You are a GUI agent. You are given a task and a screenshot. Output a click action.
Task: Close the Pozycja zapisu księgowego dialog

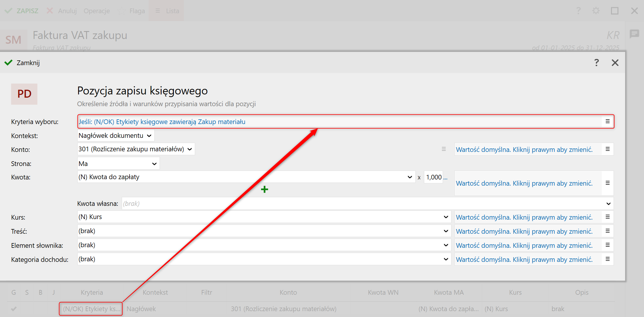coord(615,63)
